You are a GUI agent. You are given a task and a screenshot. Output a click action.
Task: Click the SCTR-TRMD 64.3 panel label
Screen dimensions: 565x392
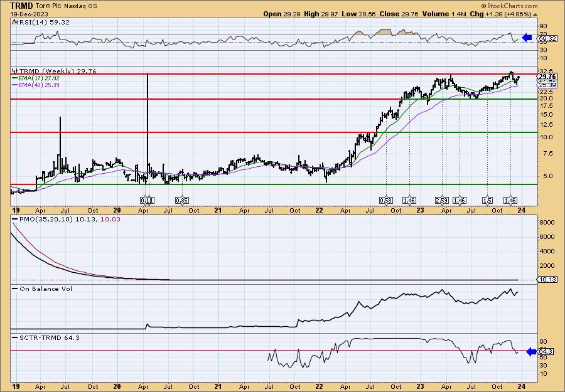tap(50, 337)
